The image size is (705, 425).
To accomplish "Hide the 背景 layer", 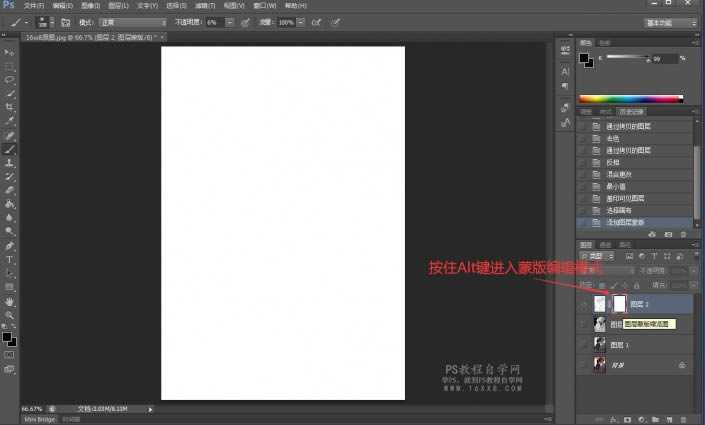I will 583,364.
